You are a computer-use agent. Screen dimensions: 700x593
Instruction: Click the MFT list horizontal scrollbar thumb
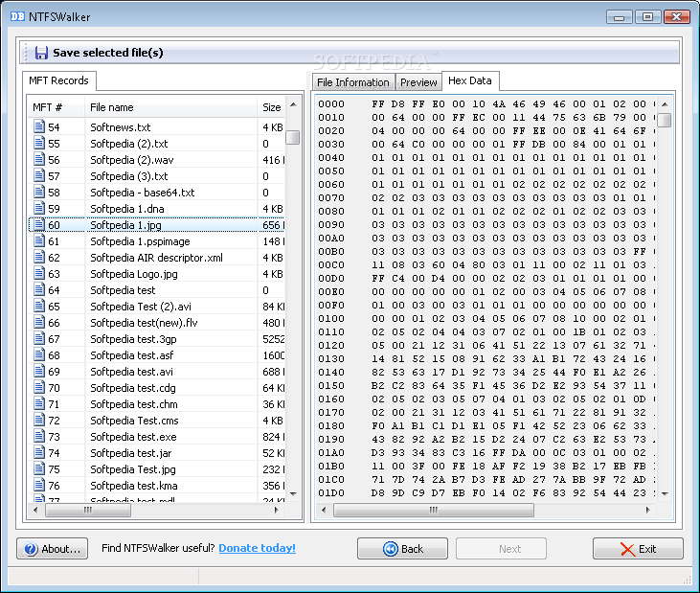(x=88, y=510)
